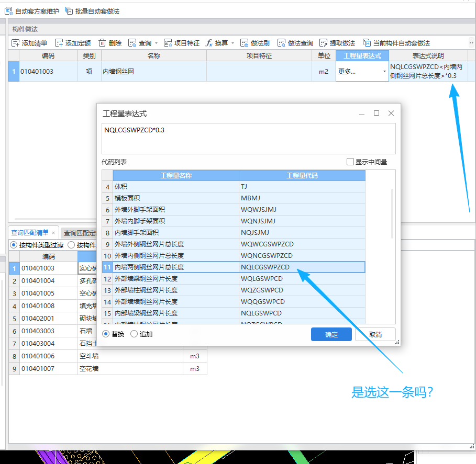476x464 pixels.
Task: Click the 换算 fx icon
Action: 209,43
